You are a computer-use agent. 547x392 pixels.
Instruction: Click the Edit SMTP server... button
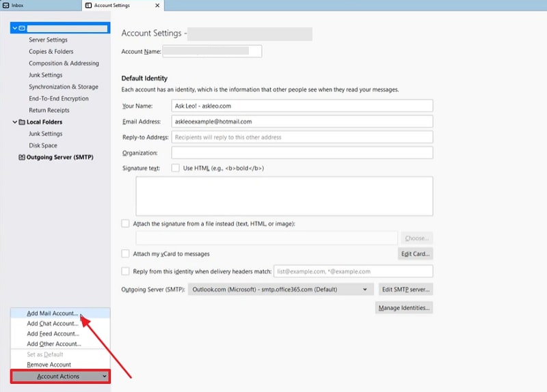point(406,289)
